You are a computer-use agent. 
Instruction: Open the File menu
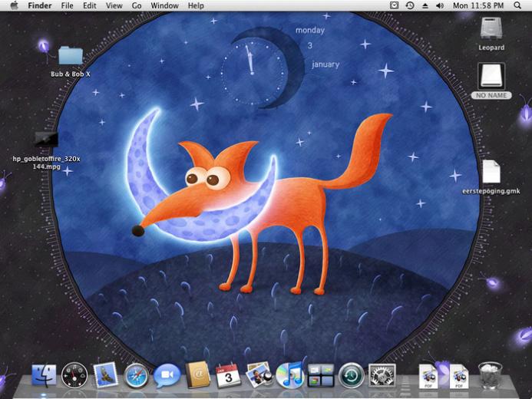click(68, 6)
